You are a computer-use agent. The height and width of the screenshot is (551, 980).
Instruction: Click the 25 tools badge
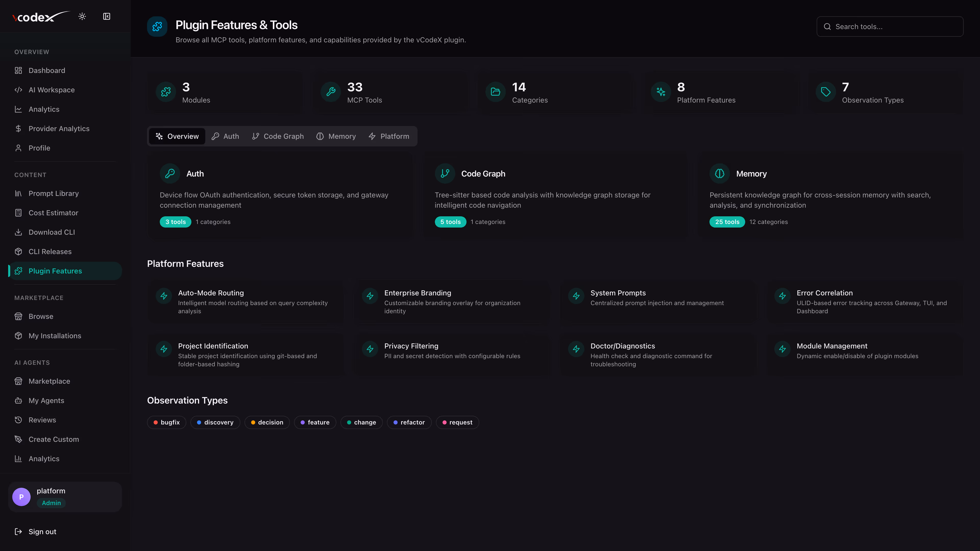tap(727, 222)
